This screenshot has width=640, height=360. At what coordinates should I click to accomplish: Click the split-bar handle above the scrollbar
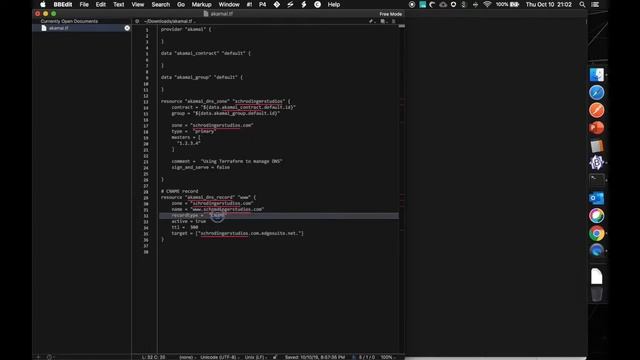tap(402, 26)
